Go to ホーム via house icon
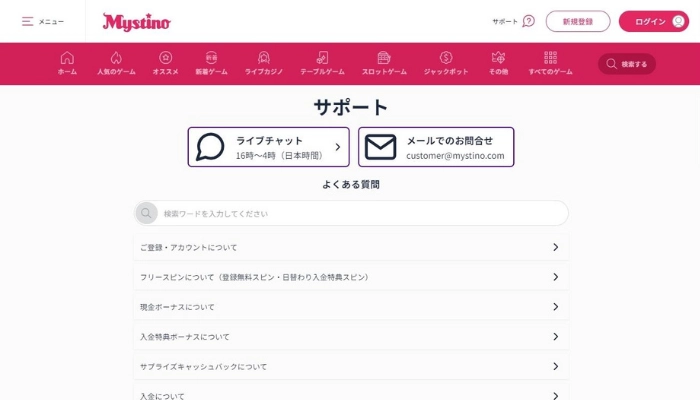Viewport: 700px width, 400px height. pyautogui.click(x=67, y=57)
